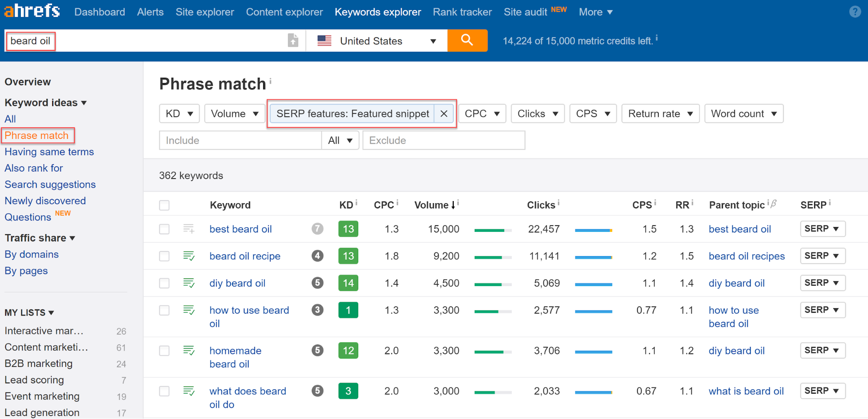Open the Return rate filter dropdown

[x=660, y=114]
